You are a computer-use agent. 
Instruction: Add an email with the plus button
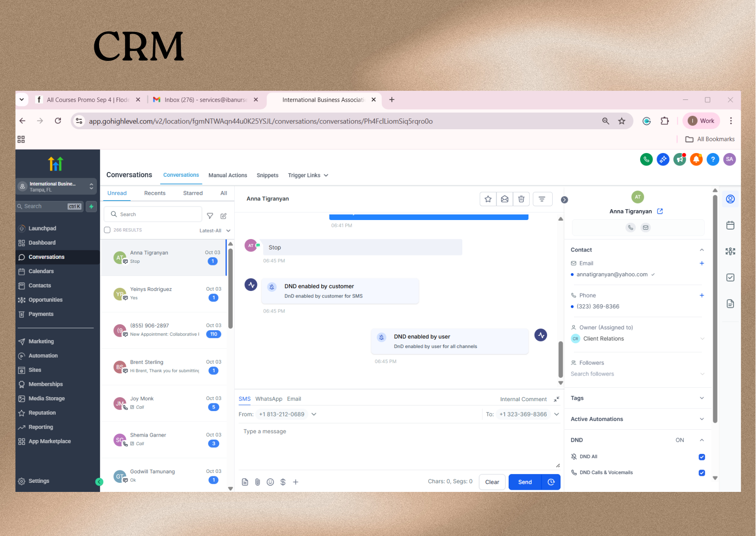702,263
